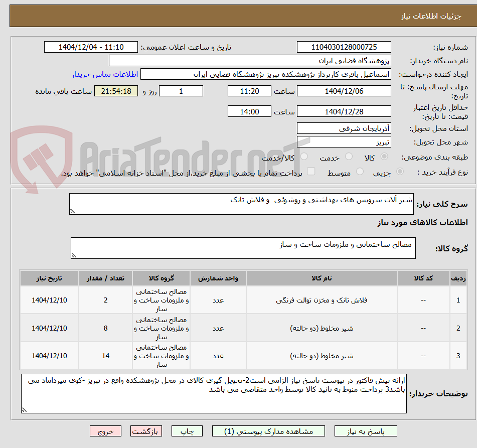Open 'مشاهده مدارک پیوستی (1)' attachments
477x448 pixels.
pos(269,431)
